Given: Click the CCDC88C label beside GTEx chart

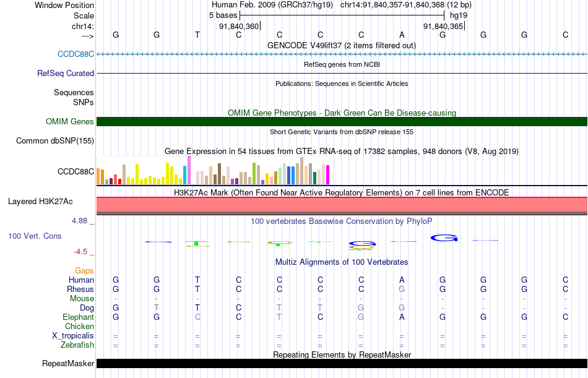Looking at the screenshot, I should (x=76, y=171).
